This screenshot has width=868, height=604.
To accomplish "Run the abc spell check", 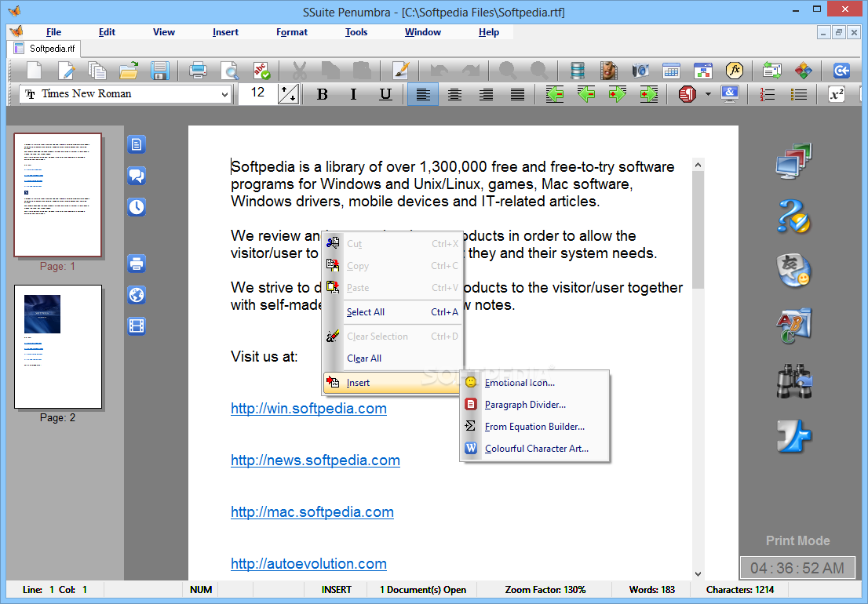I will click(x=261, y=71).
